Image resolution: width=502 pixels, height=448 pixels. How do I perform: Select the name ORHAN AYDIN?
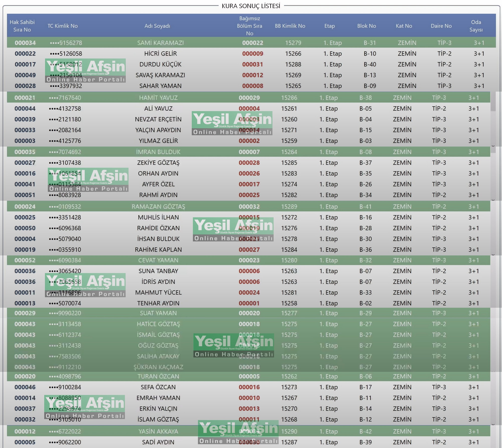[x=158, y=173]
